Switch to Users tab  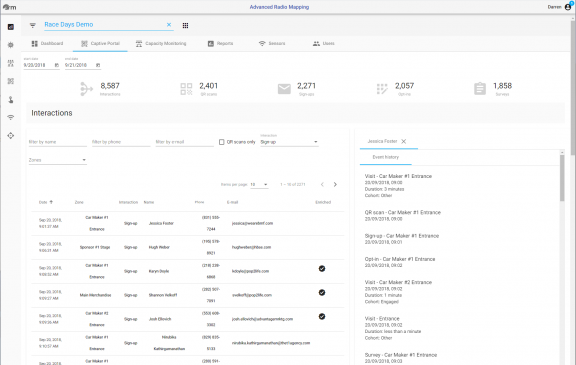pos(324,43)
